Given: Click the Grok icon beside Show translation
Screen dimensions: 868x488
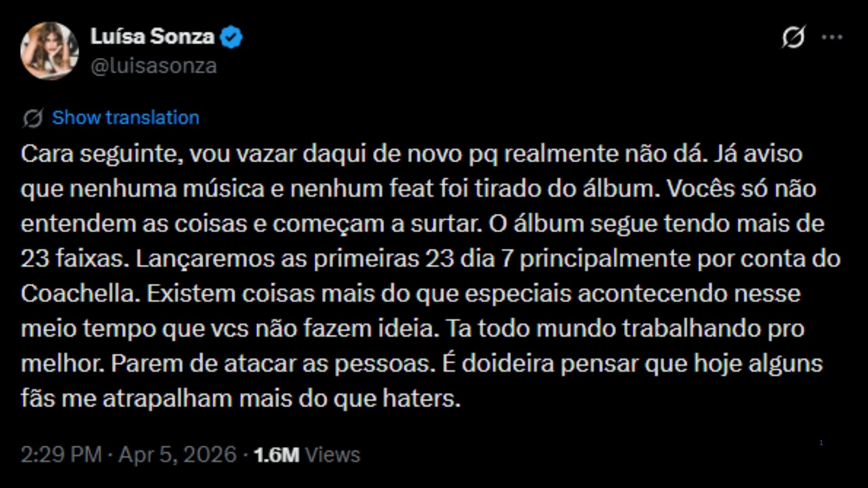Looking at the screenshot, I should 33,118.
